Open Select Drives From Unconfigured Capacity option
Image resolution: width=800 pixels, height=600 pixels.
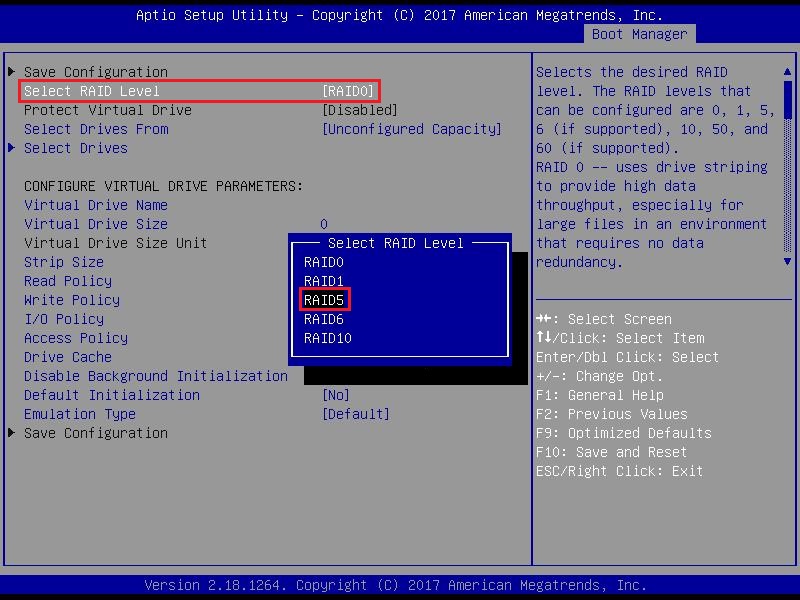[411, 129]
